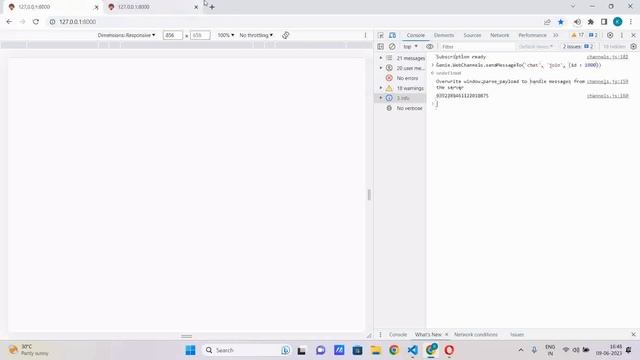640x360 pixels.
Task: Close the bottom drawer
Action: pyautogui.click(x=633, y=334)
